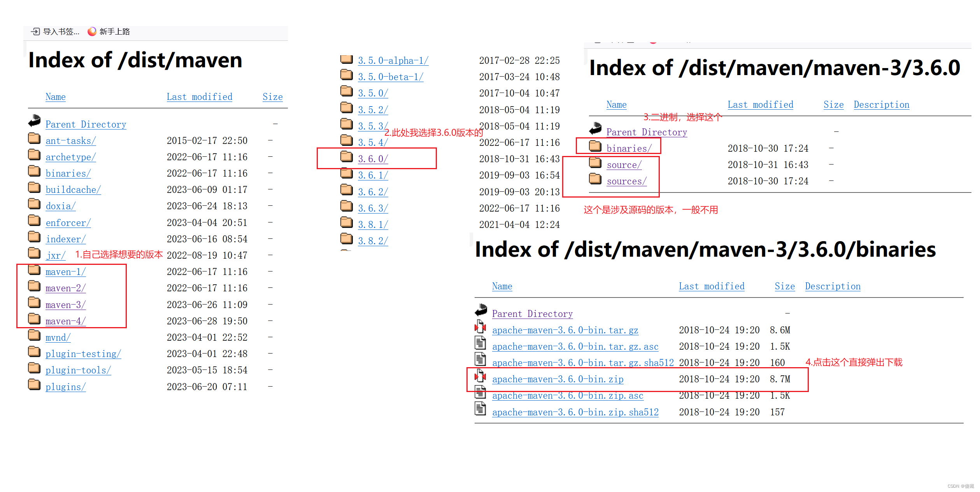Screen dimensions: 980x492
Task: Click the folder icon beside 3.8.2/
Action: click(x=347, y=239)
